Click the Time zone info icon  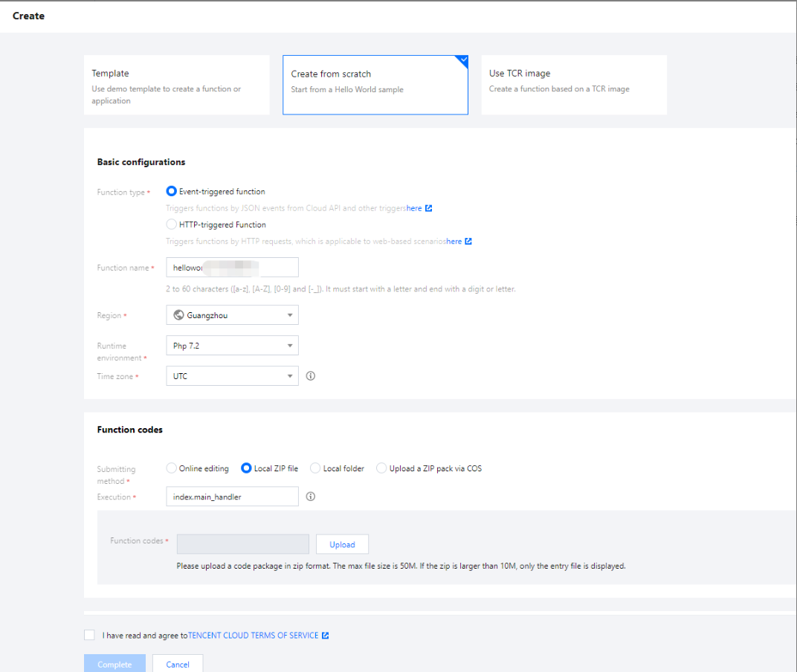coord(311,376)
